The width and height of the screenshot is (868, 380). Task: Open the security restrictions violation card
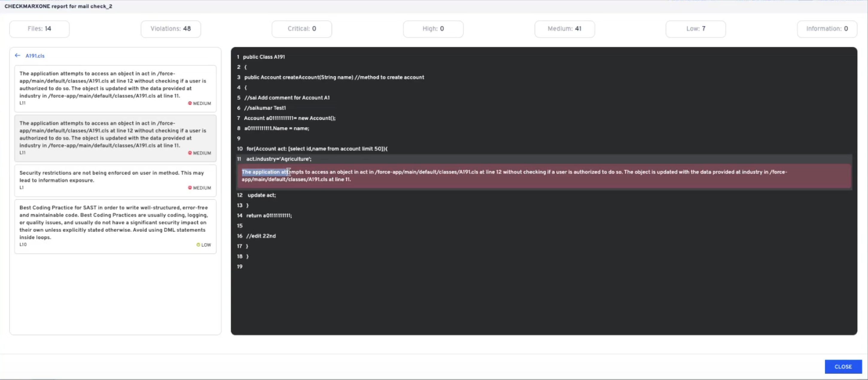pos(115,180)
